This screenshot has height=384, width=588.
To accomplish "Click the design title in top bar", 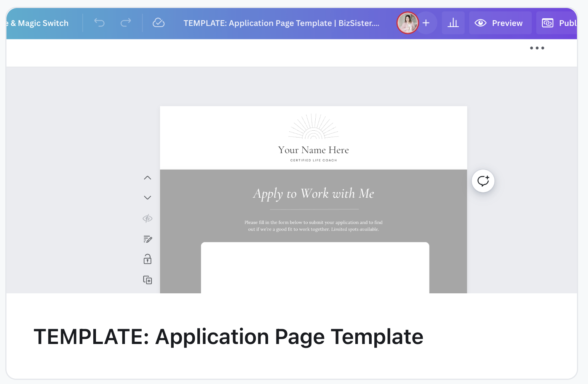I will click(x=281, y=23).
